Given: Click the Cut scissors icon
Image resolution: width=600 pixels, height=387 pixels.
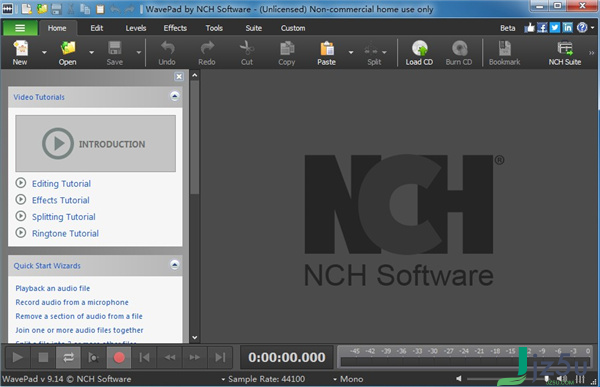Looking at the screenshot, I should (247, 49).
